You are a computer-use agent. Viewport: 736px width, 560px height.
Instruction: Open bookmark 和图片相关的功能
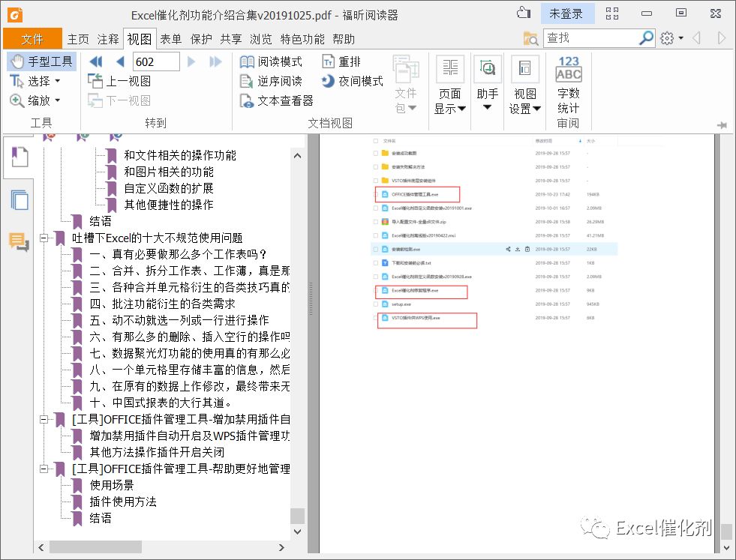point(169,172)
